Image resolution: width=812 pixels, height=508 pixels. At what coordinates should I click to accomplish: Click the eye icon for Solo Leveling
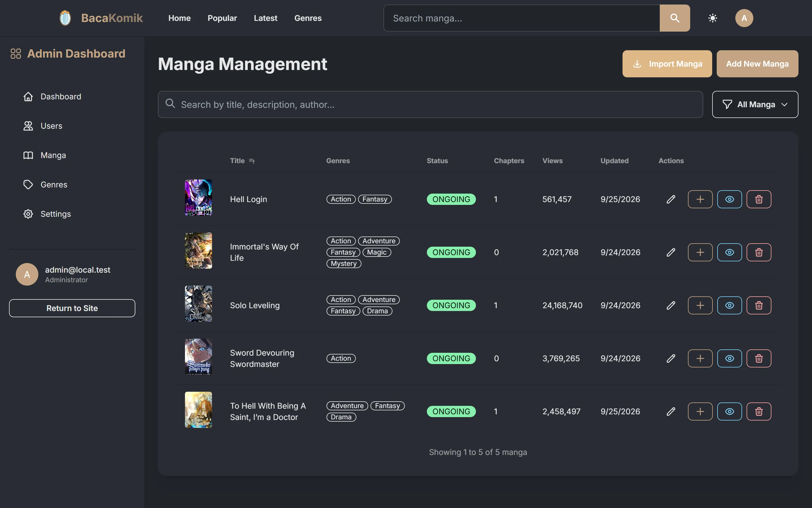729,305
